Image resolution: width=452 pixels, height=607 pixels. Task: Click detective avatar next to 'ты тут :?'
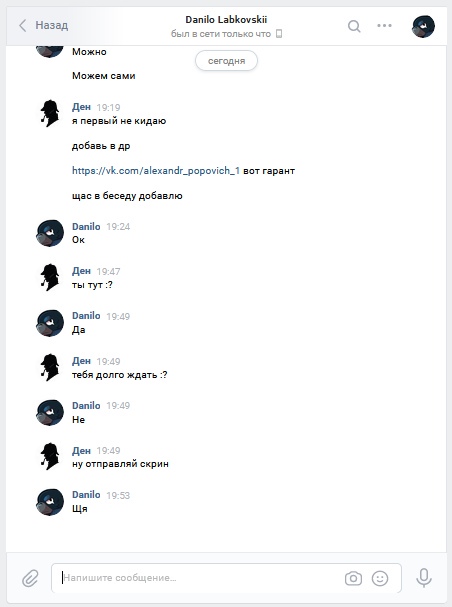(x=50, y=277)
